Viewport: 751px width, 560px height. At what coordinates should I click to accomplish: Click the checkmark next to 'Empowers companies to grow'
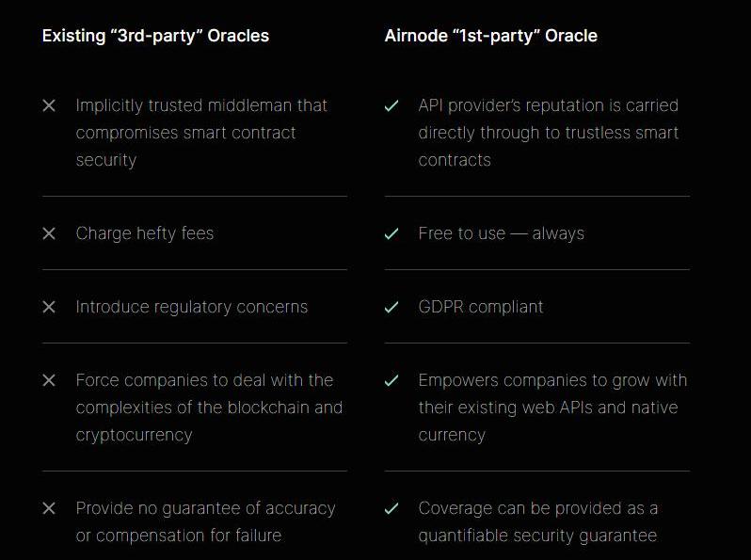point(391,380)
